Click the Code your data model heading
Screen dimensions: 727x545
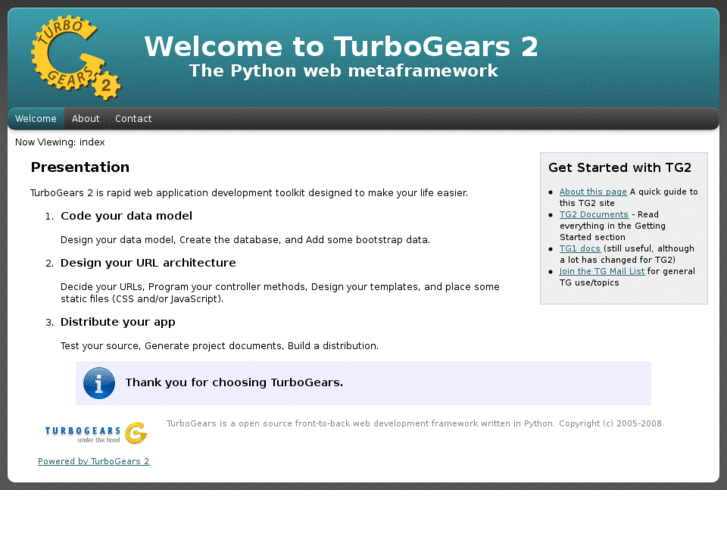(126, 216)
